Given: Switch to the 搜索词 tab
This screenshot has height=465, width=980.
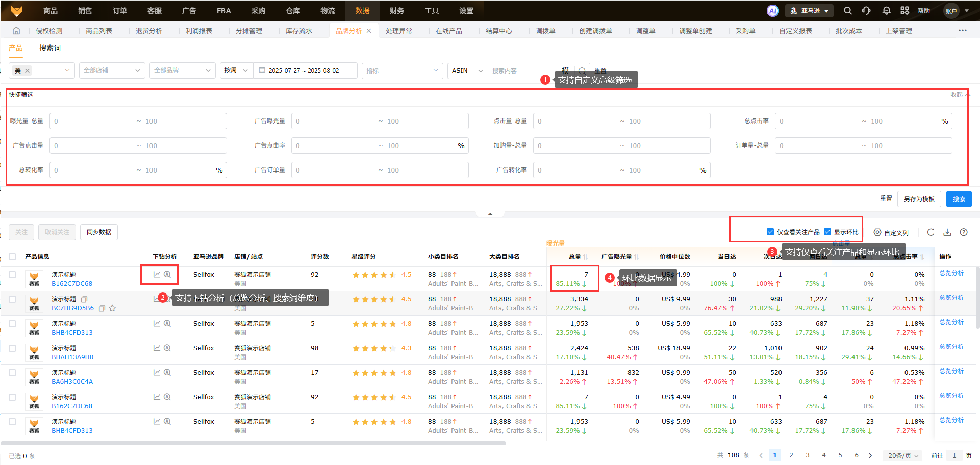Looking at the screenshot, I should (x=50, y=48).
